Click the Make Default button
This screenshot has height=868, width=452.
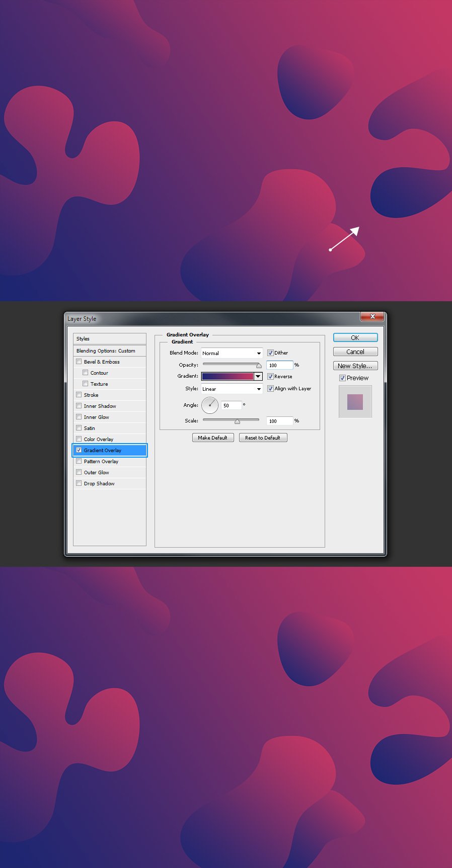213,438
